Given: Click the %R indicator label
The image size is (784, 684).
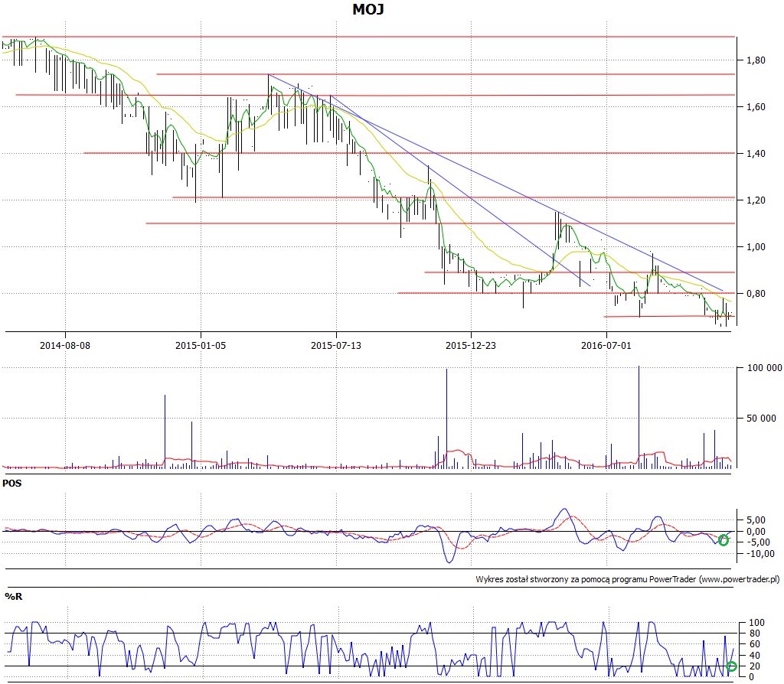Looking at the screenshot, I should (14, 596).
